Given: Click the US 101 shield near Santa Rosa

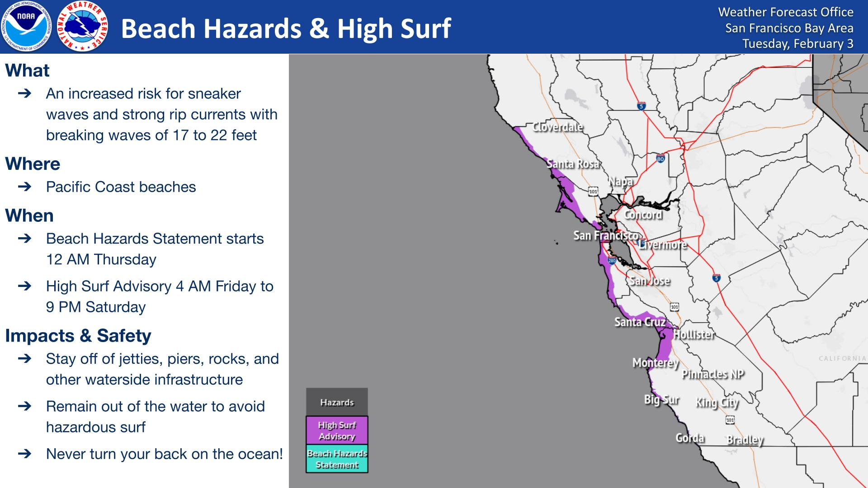Looking at the screenshot, I should point(593,192).
